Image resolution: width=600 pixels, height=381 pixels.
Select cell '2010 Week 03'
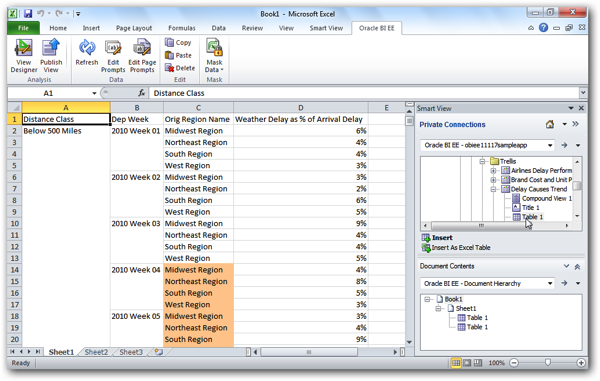(137, 223)
